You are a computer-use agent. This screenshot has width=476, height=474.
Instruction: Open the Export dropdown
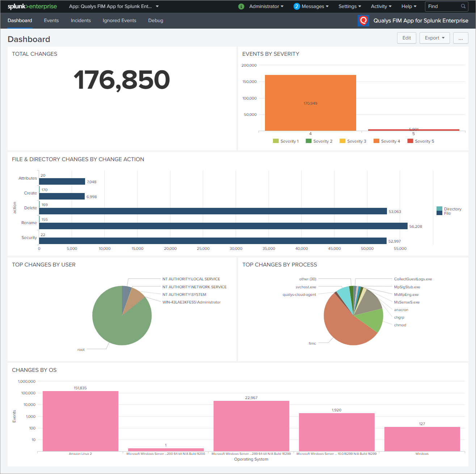click(434, 38)
